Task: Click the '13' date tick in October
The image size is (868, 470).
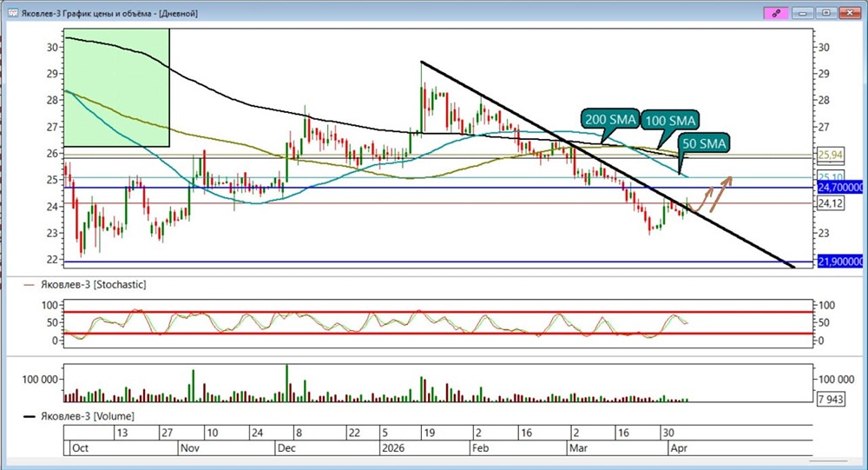Action: [122, 433]
